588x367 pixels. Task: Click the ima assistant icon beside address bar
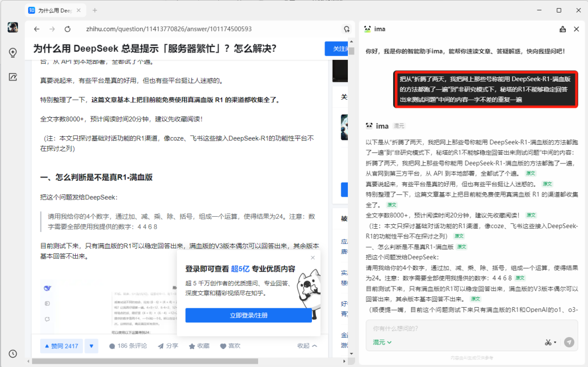(346, 29)
